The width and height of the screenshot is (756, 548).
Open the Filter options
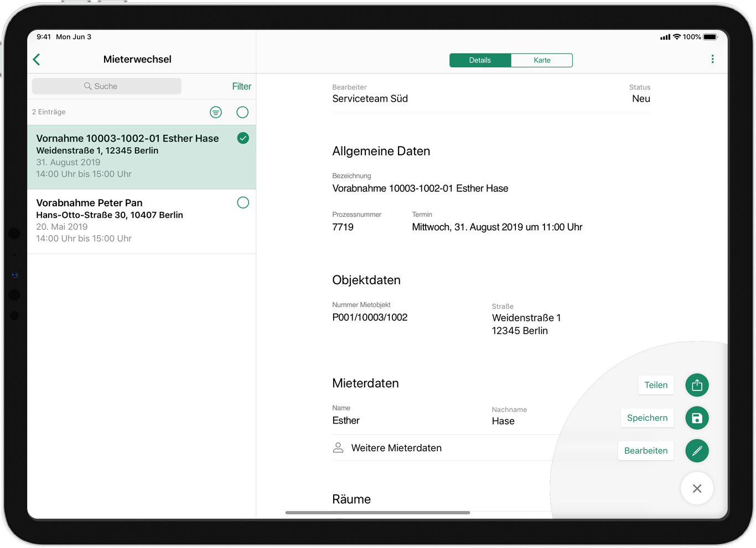click(x=241, y=86)
